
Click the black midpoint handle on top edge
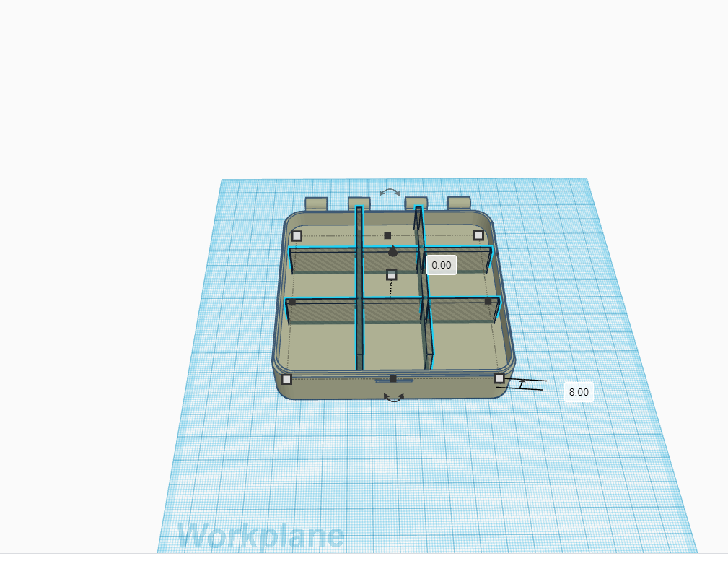[x=387, y=235]
